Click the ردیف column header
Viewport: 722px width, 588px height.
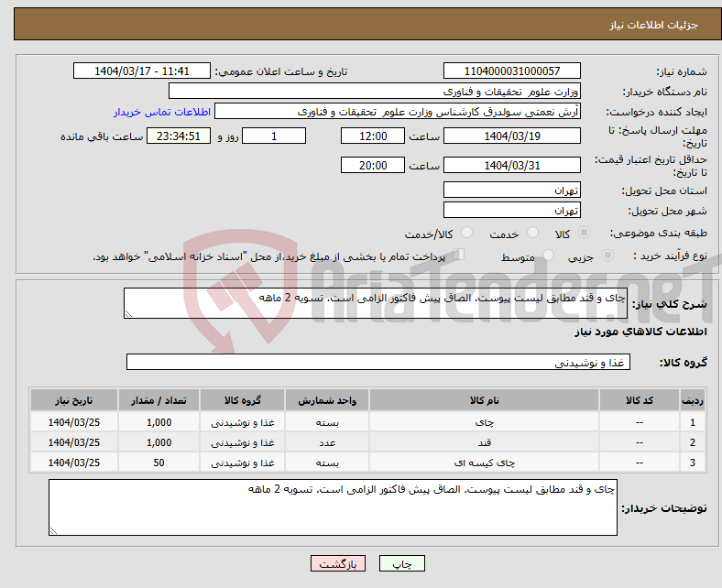693,400
